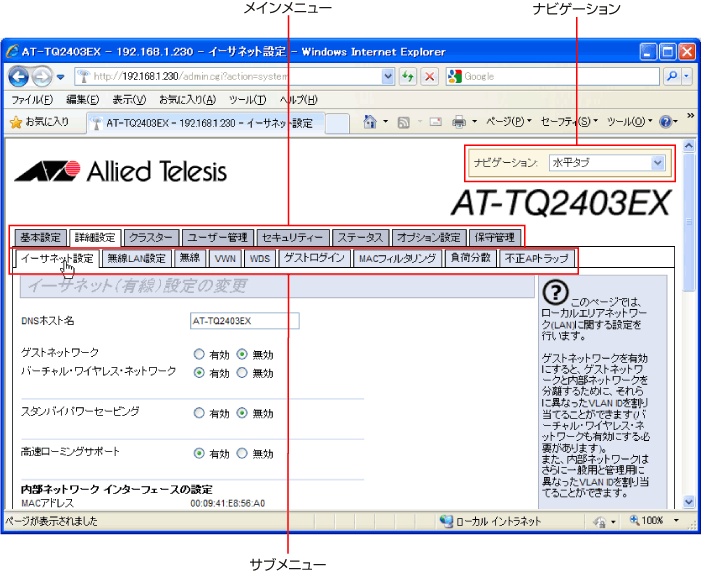Screen dimensions: 702x573
Task: Select the WDS sub tab
Action: click(260, 258)
